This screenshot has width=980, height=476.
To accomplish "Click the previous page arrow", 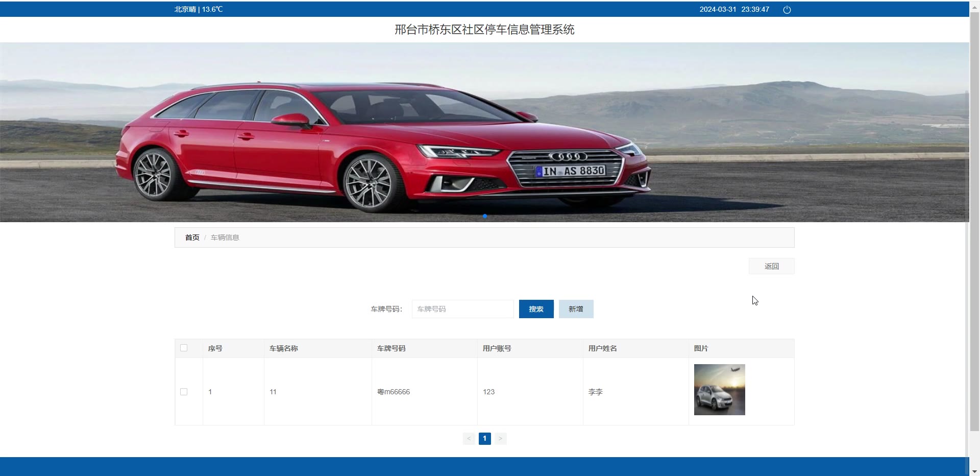I will point(469,438).
